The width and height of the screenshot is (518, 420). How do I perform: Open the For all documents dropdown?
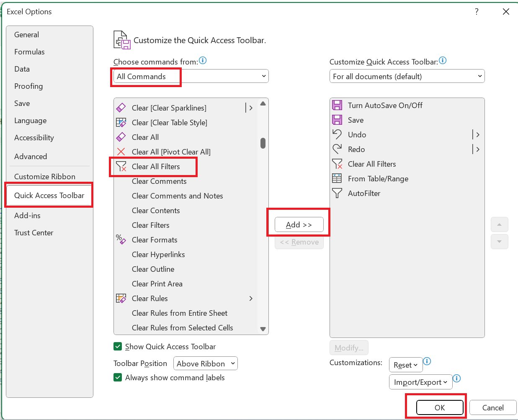click(x=407, y=76)
